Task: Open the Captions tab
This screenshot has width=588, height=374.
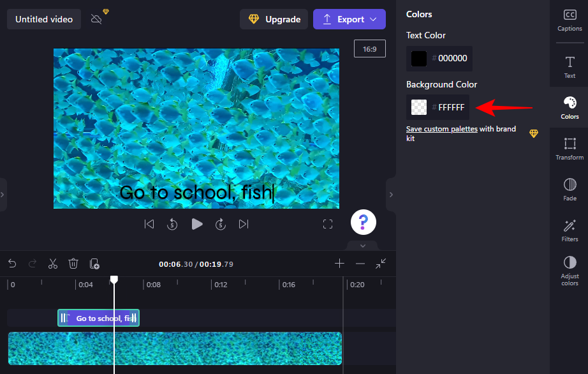Action: 570,20
